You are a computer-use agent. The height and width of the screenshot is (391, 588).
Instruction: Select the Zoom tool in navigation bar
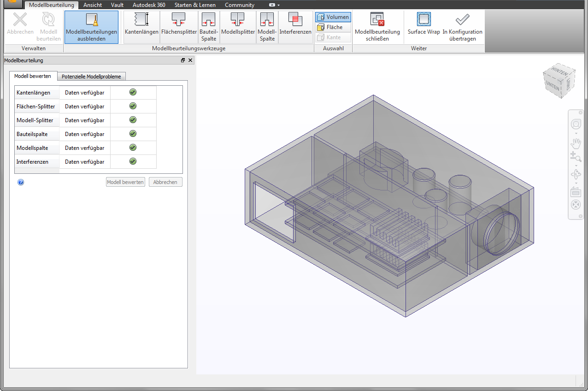point(576,156)
